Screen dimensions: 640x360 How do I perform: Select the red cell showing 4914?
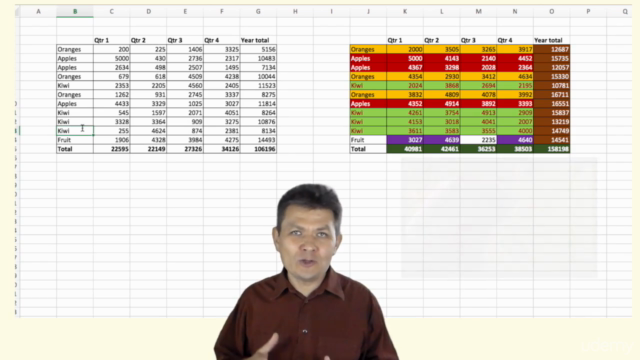click(x=442, y=104)
